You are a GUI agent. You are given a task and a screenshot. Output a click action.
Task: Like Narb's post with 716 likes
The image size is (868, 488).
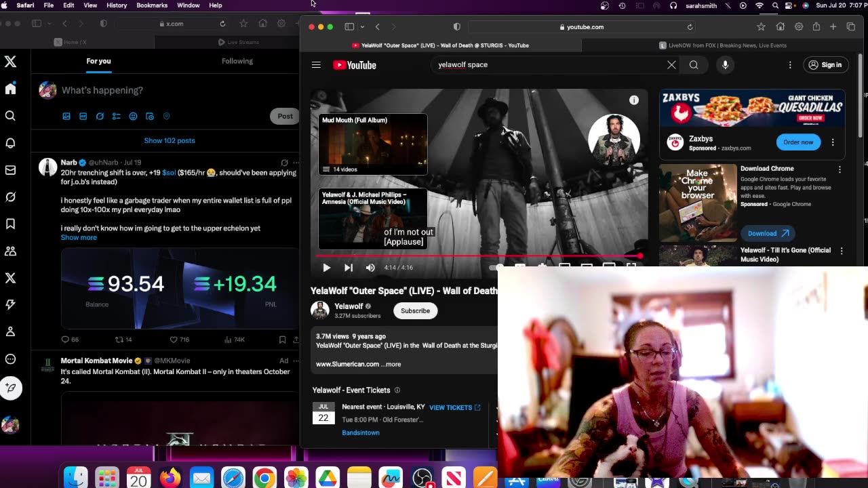(174, 340)
